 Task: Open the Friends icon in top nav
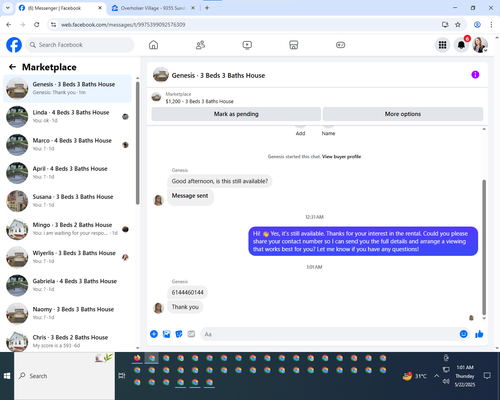(x=200, y=45)
